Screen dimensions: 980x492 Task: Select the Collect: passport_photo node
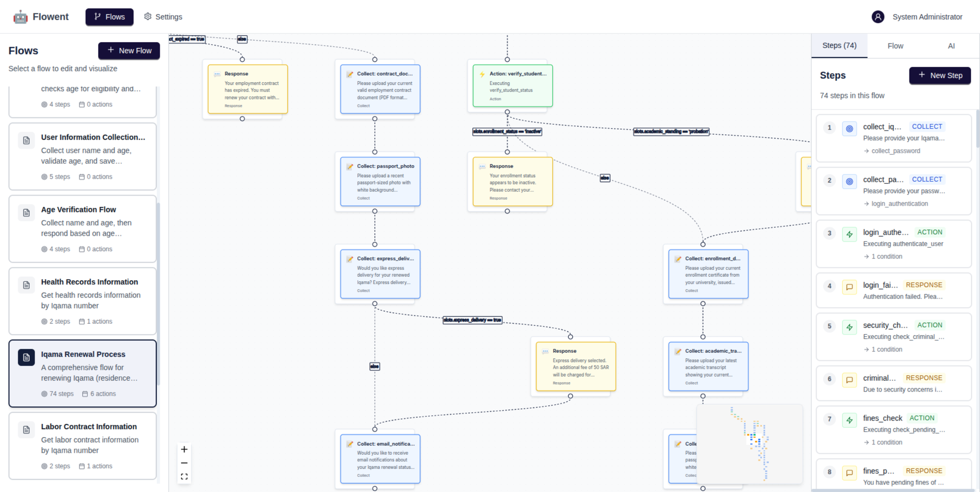[380, 181]
